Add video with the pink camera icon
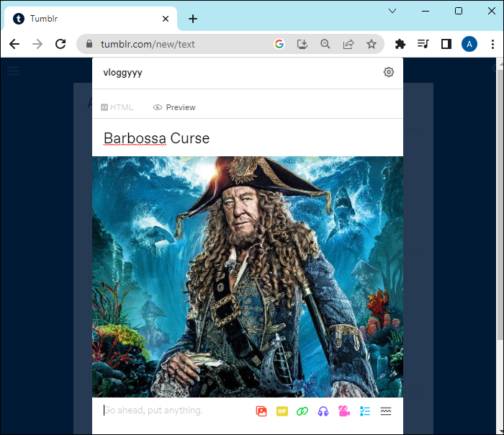504x435 pixels. tap(344, 411)
